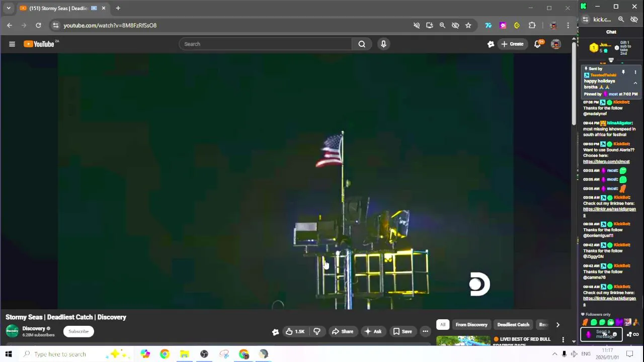Subscribe to the Discovery channel

click(x=78, y=331)
